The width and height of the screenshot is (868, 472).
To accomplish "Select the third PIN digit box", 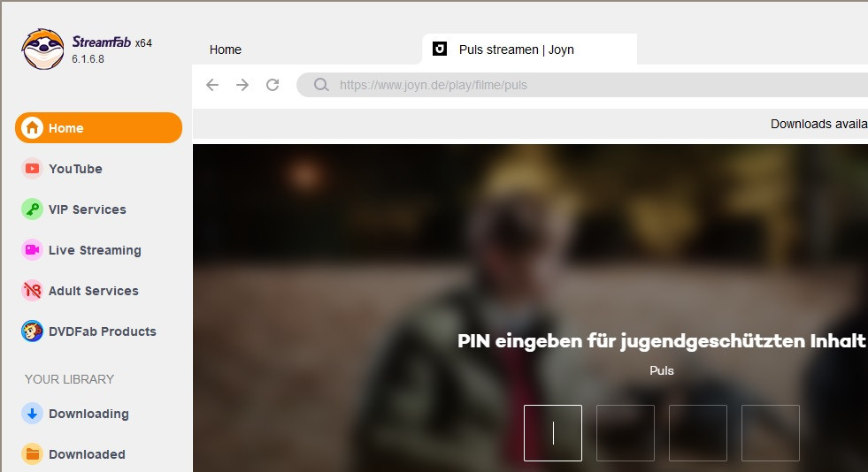I will point(698,433).
